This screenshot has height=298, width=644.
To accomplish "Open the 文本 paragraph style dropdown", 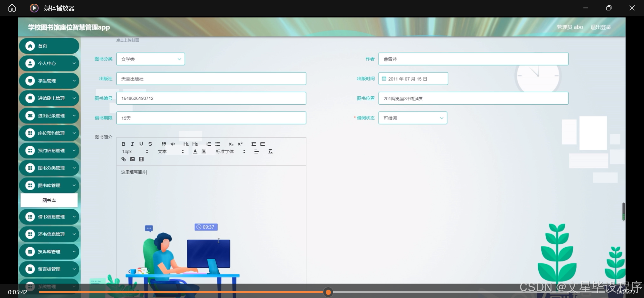I will [171, 152].
